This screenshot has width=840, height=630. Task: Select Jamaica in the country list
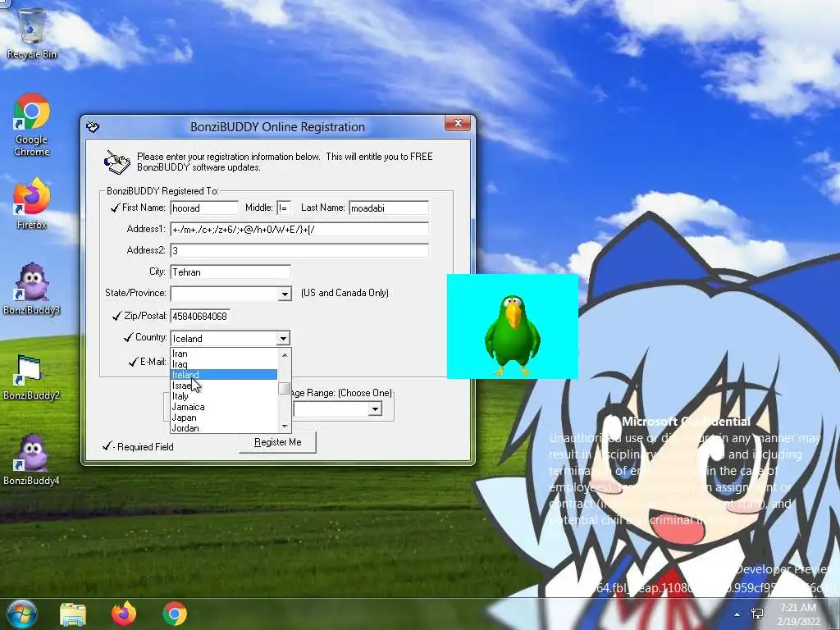(x=224, y=407)
